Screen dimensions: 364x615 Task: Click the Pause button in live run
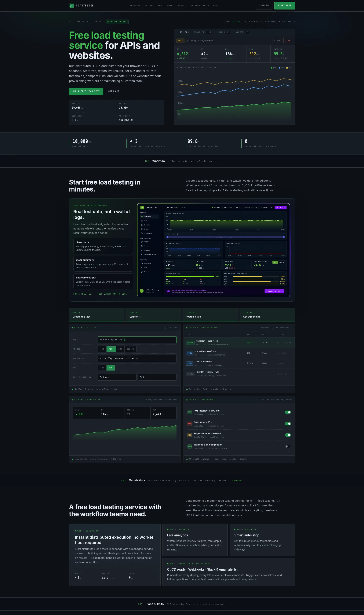[277, 41]
